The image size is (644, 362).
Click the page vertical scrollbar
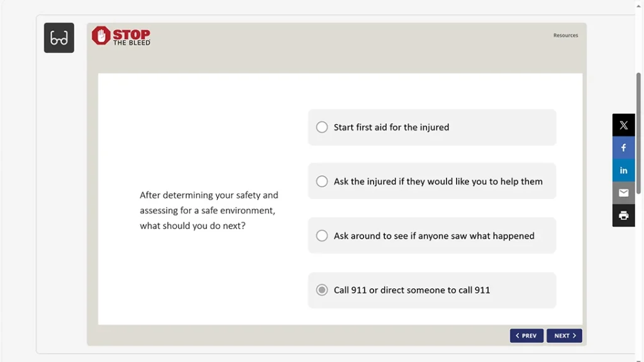[639, 101]
